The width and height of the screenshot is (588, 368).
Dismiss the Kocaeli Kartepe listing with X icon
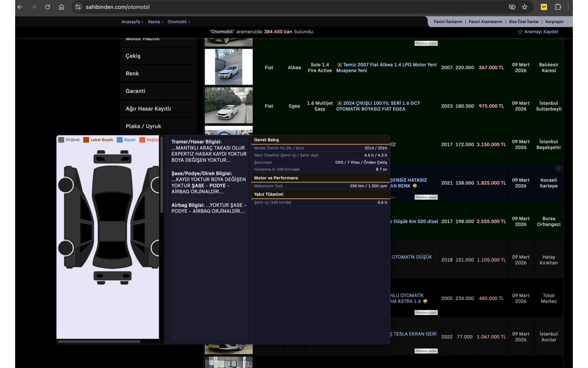coord(559,168)
